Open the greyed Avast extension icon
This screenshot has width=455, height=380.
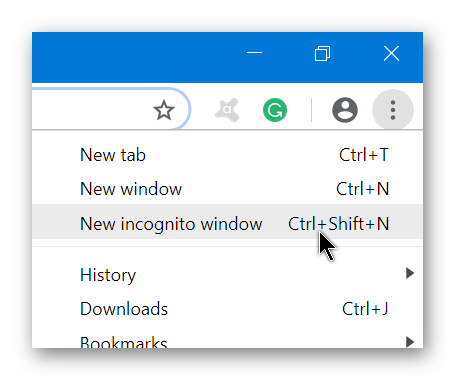tap(227, 110)
